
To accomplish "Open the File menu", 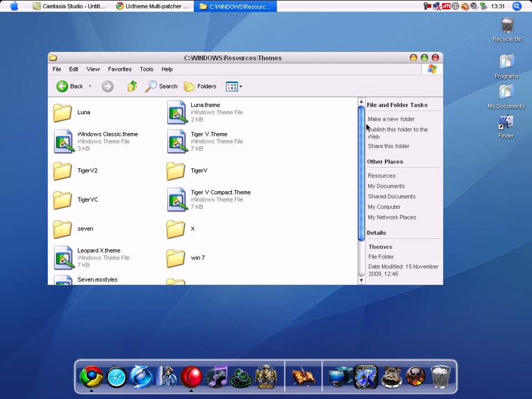I will pyautogui.click(x=57, y=69).
